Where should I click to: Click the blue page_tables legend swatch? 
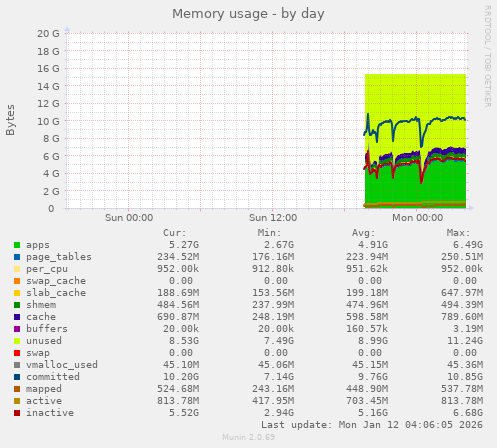[17, 257]
